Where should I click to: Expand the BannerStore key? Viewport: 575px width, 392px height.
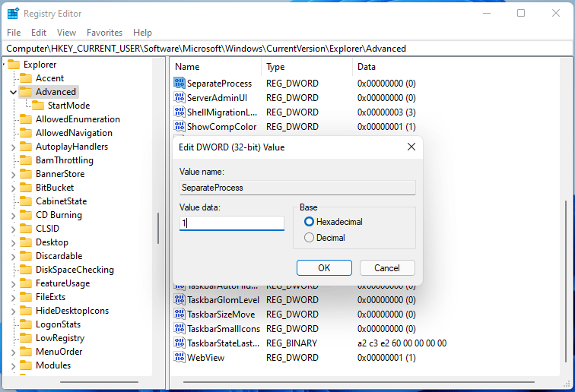coord(13,175)
